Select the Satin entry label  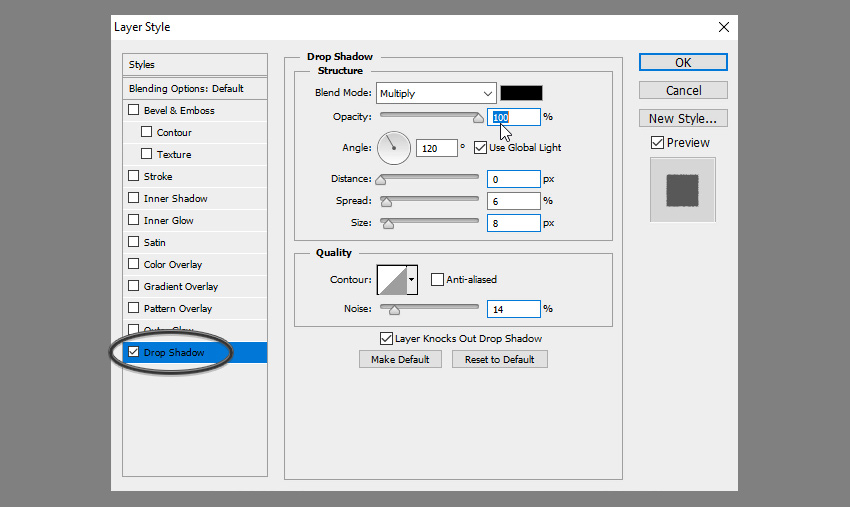(x=154, y=242)
